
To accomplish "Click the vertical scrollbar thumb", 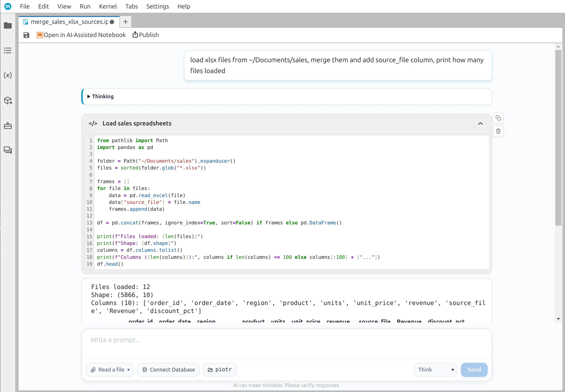I will pyautogui.click(x=558, y=138).
